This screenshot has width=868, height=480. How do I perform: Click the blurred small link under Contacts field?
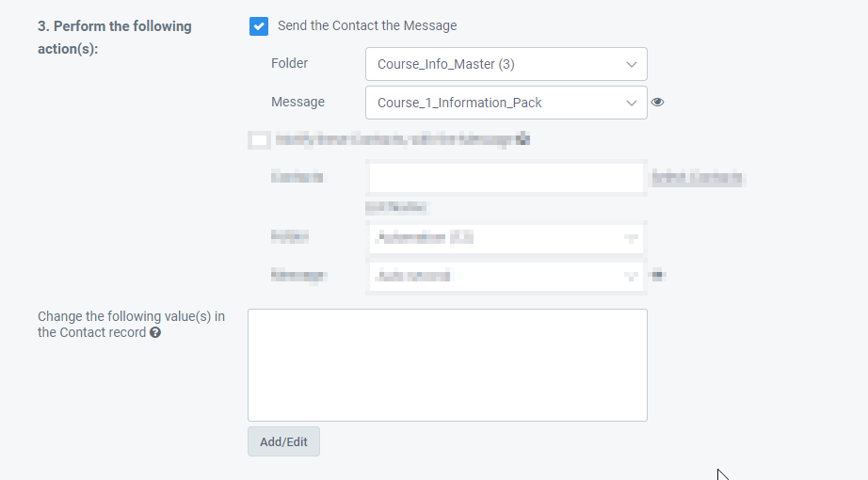click(396, 208)
